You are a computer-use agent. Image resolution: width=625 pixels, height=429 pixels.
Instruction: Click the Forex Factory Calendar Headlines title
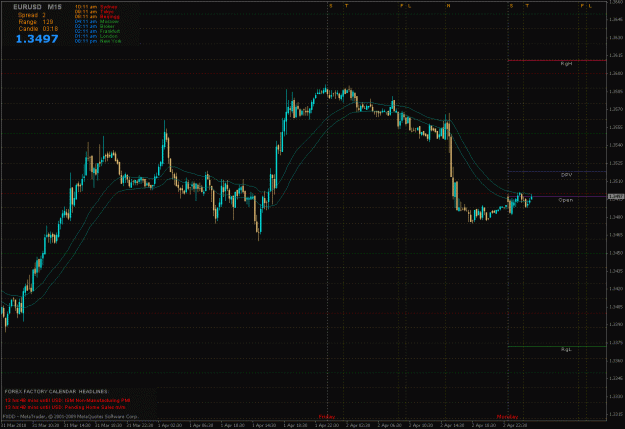[x=56, y=392]
